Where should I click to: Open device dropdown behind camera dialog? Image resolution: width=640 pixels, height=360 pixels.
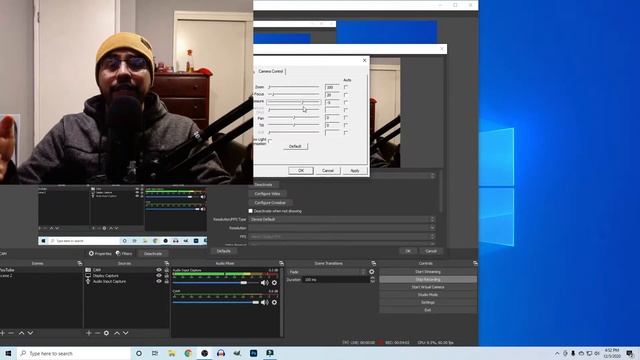pos(403,176)
